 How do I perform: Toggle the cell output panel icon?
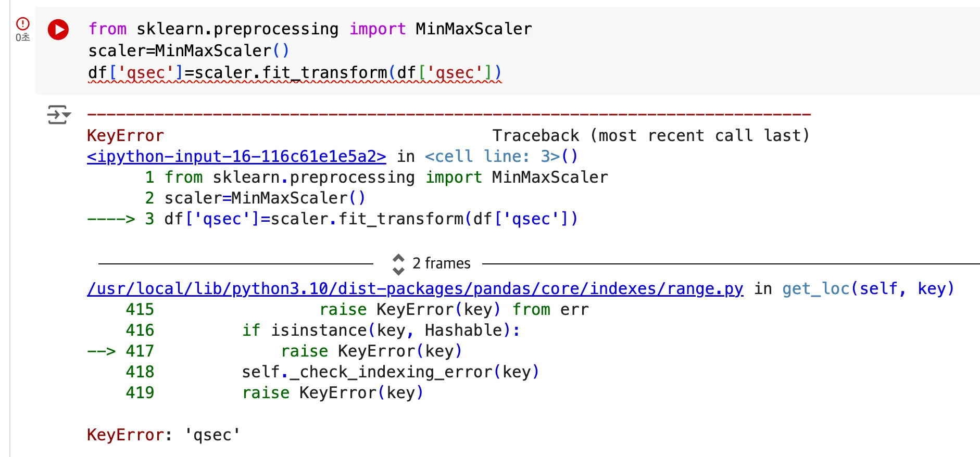58,115
